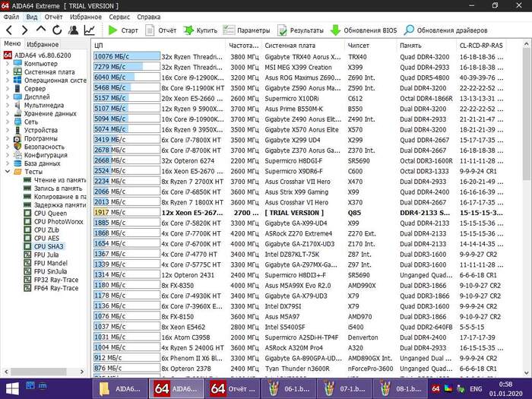Start benchmark with the green Старт button
The width and height of the screenshot is (532, 399).
point(123,30)
